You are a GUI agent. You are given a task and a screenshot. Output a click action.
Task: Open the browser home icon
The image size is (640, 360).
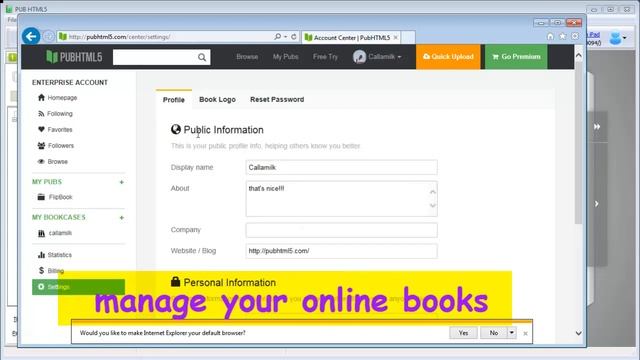[x=550, y=36]
